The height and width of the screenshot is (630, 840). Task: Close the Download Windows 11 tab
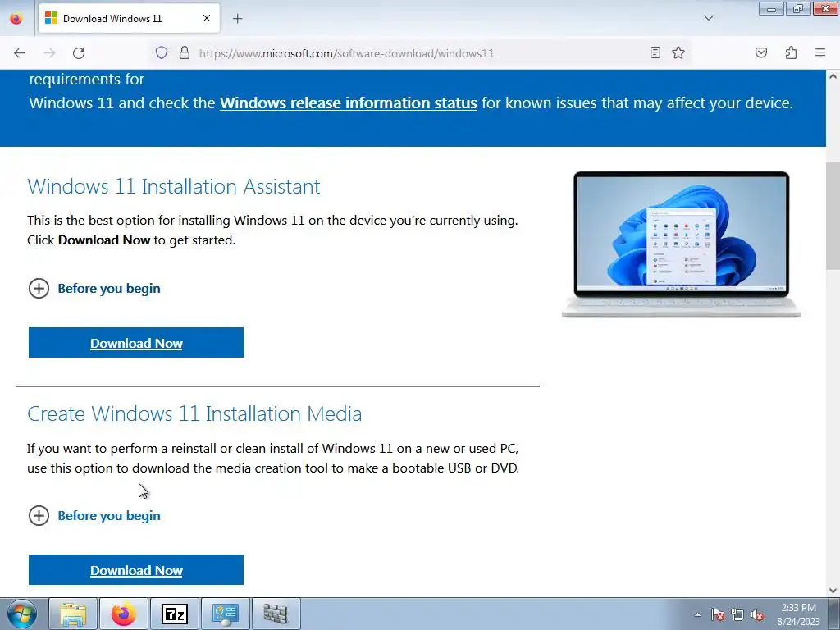pos(206,18)
